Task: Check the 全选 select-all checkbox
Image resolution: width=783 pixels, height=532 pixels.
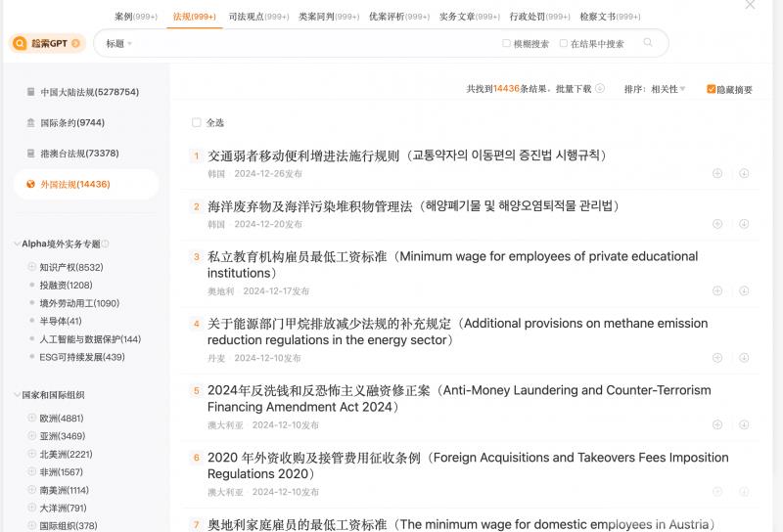Action: [x=197, y=122]
